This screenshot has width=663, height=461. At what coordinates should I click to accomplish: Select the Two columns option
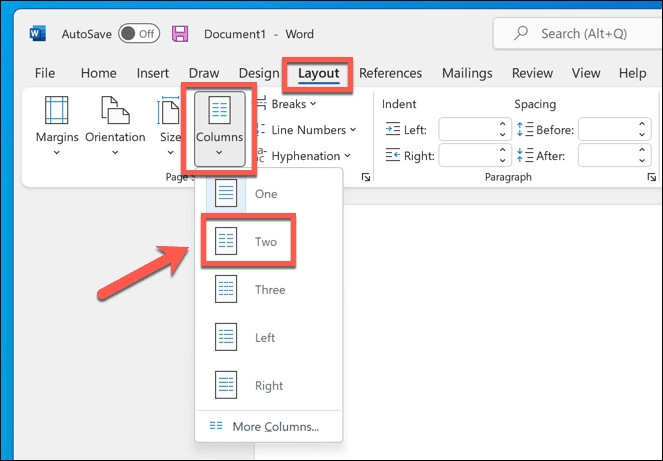(x=248, y=241)
